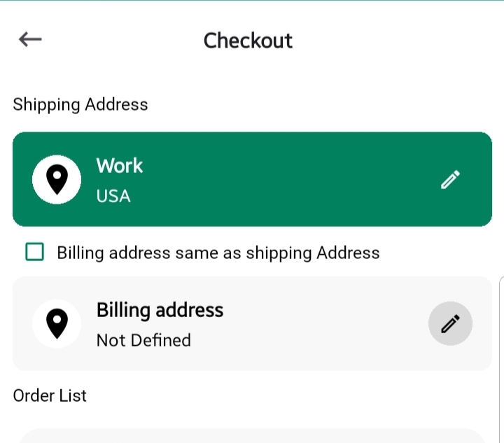Click the side panel edge at right
The height and width of the screenshot is (443, 504).
(501, 357)
